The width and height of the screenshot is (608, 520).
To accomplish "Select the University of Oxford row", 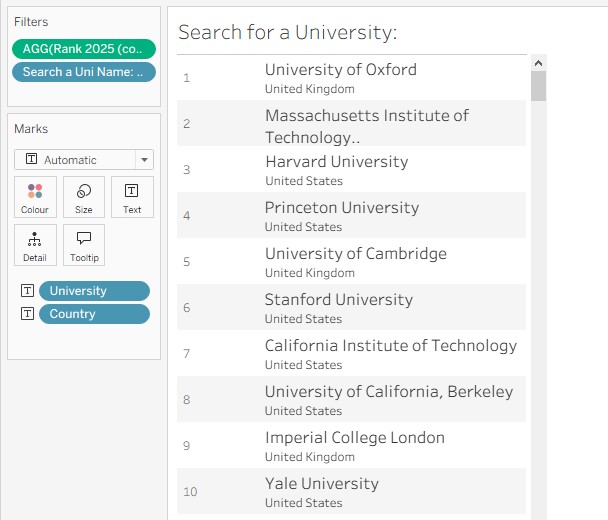I will pyautogui.click(x=340, y=70).
